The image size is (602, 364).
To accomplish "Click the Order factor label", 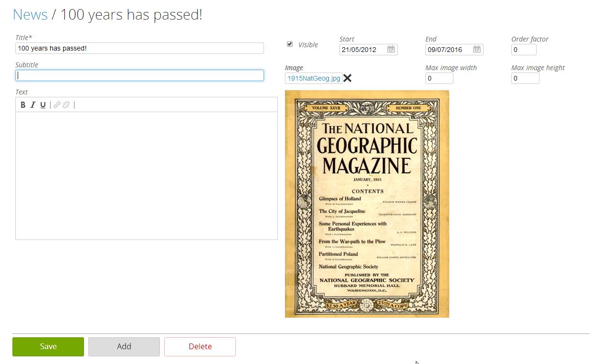I will pos(530,39).
